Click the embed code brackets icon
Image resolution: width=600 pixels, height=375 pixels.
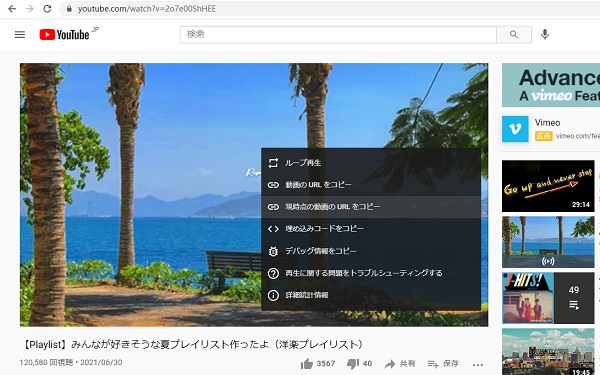coord(273,229)
